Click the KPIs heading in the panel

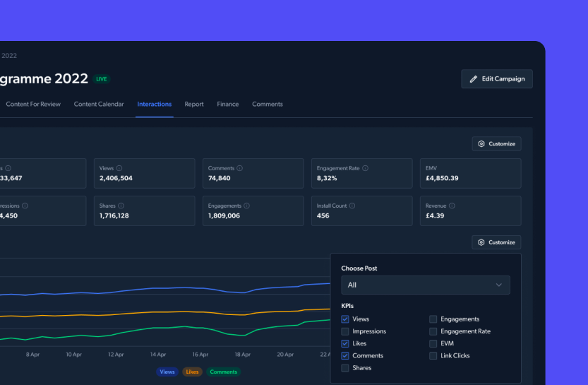click(x=347, y=306)
